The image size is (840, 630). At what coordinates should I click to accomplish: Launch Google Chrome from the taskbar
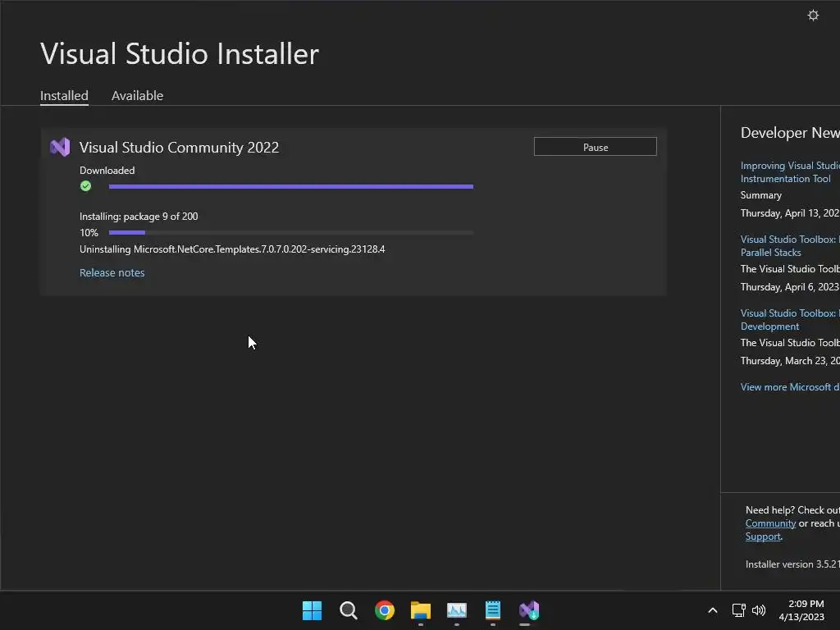point(384,610)
